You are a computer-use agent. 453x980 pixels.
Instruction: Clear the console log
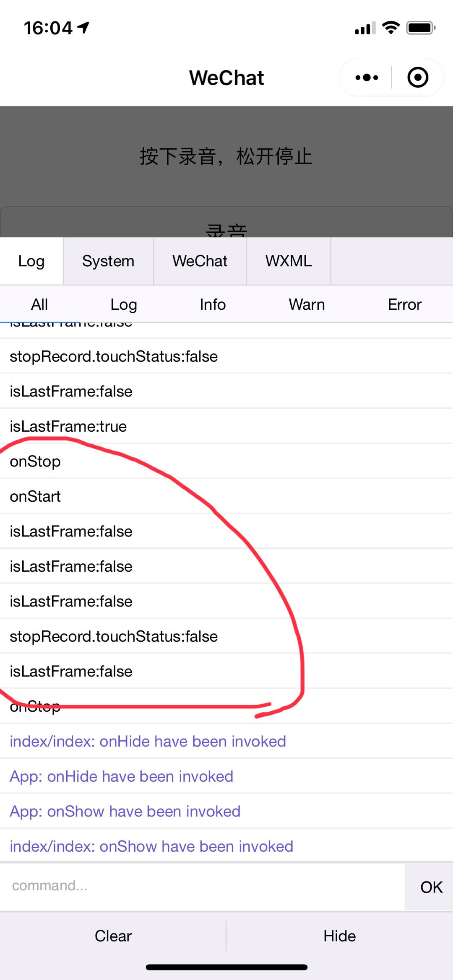pyautogui.click(x=113, y=936)
